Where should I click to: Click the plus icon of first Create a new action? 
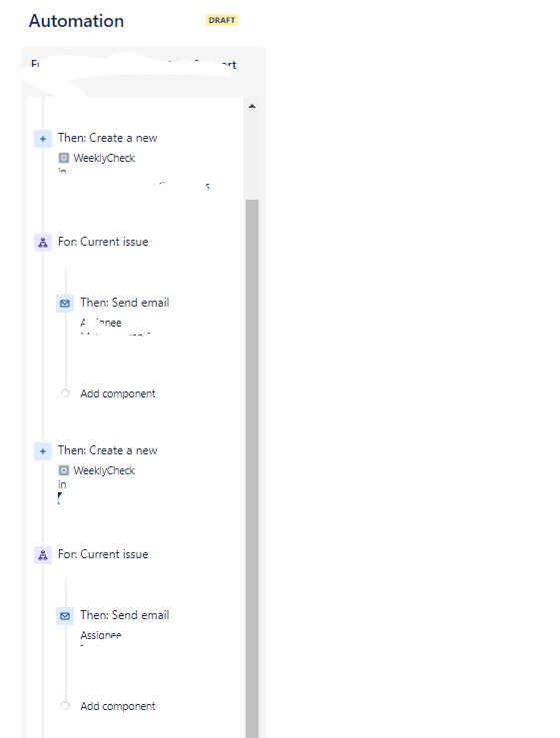[x=43, y=139]
